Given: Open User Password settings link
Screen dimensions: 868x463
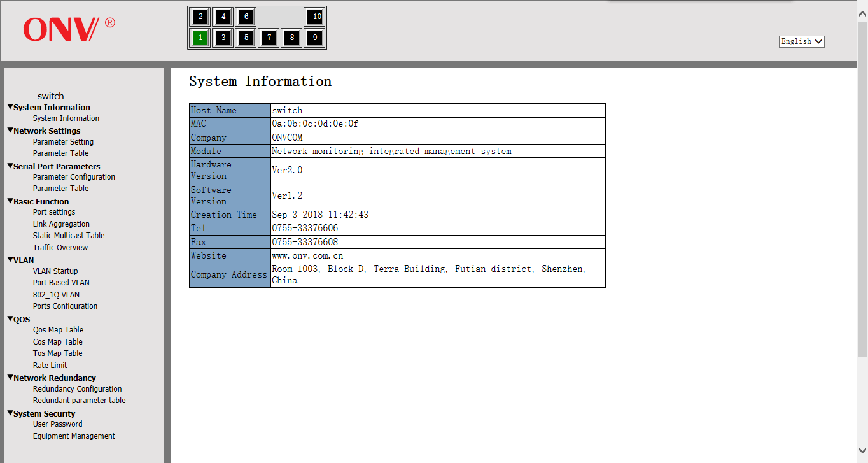Looking at the screenshot, I should [x=57, y=424].
